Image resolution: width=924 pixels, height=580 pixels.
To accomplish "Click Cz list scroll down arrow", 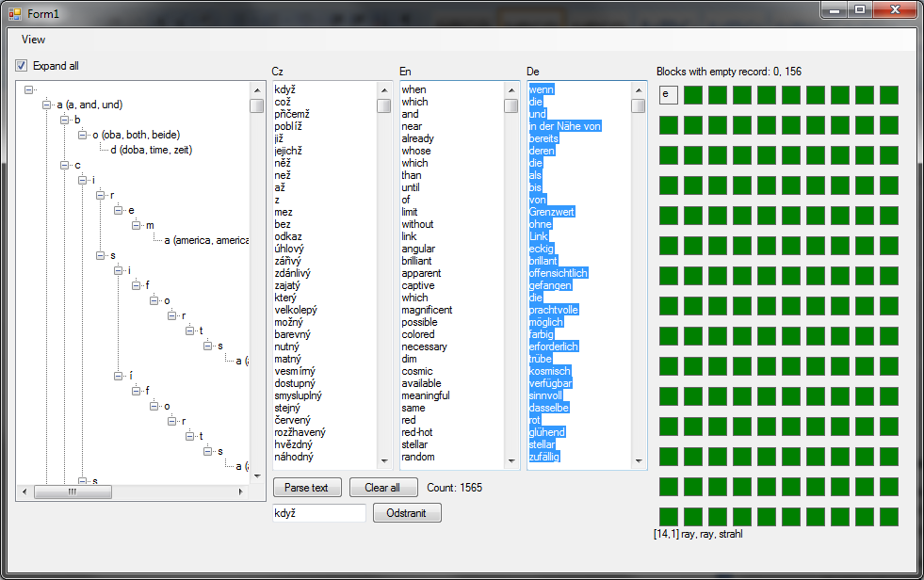I will coord(384,461).
